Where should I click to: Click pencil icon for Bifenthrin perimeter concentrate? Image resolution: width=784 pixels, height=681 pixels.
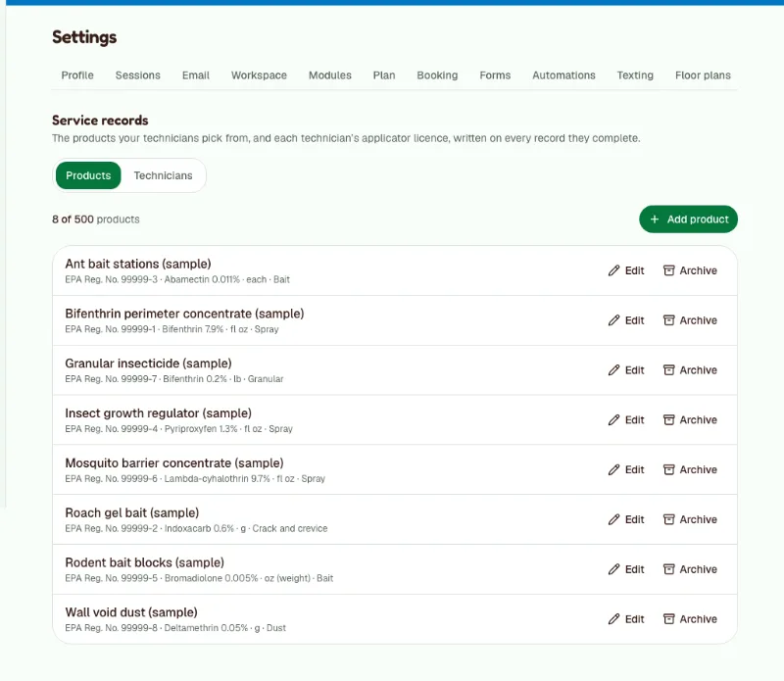tap(614, 320)
